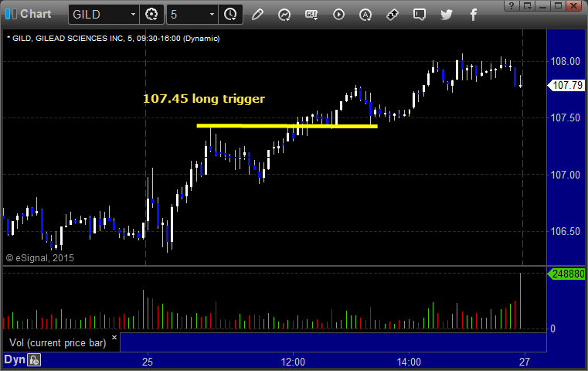Click the bar replay play icon
Image resolution: width=588 pixels, height=371 pixels.
click(x=338, y=15)
